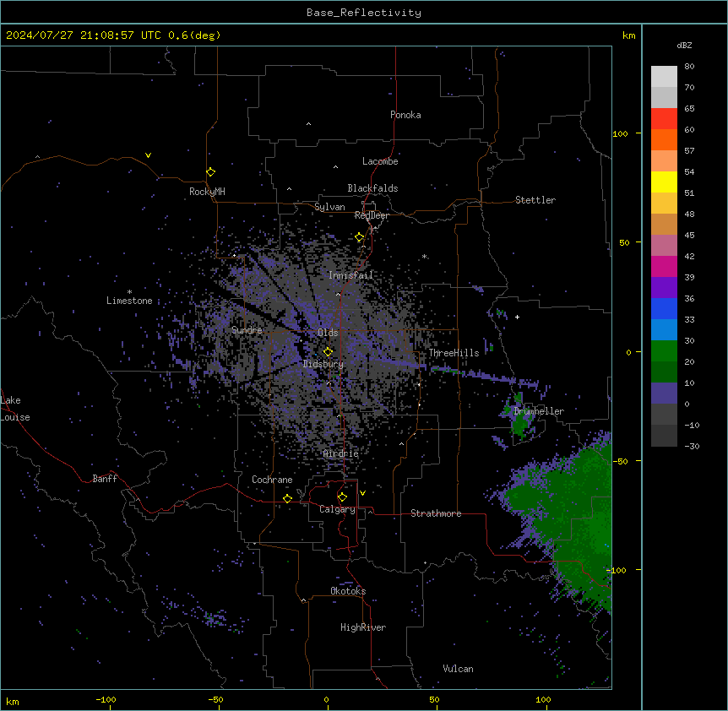Click the Lacombe city label

tap(380, 161)
